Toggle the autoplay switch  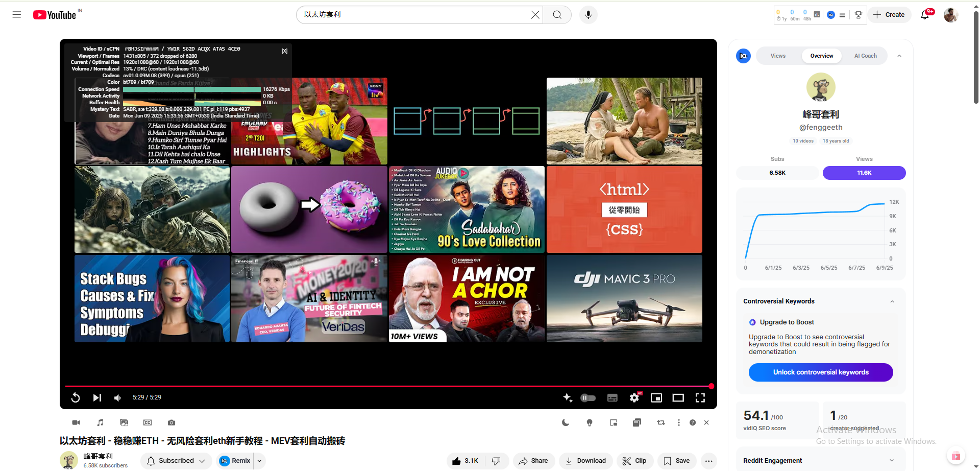click(x=588, y=398)
